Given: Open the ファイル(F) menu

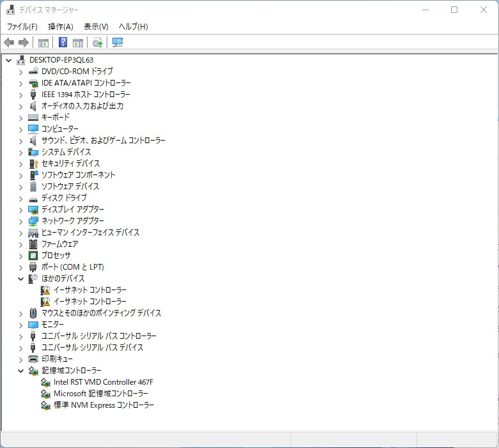Looking at the screenshot, I should [22, 27].
